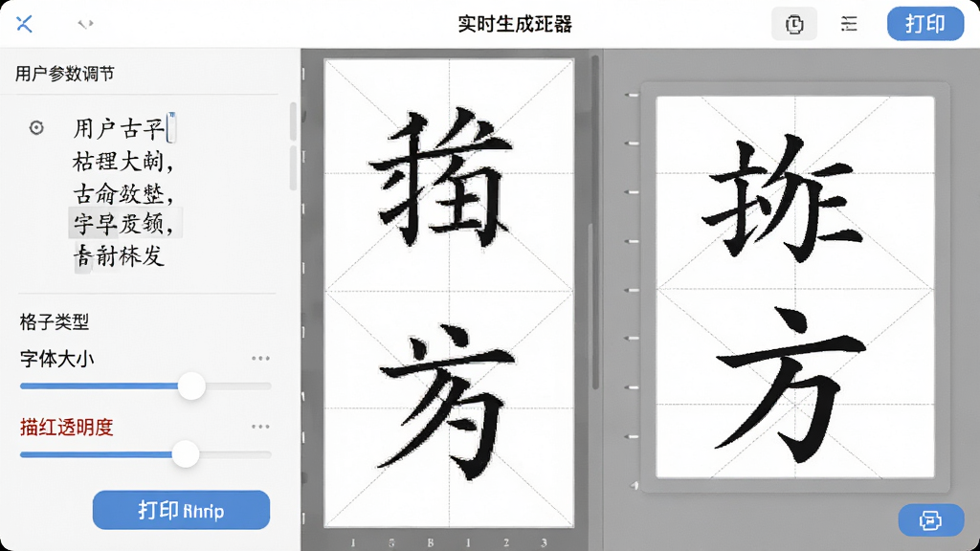The height and width of the screenshot is (551, 980).
Task: Click the 字体大小 label
Action: [56, 360]
